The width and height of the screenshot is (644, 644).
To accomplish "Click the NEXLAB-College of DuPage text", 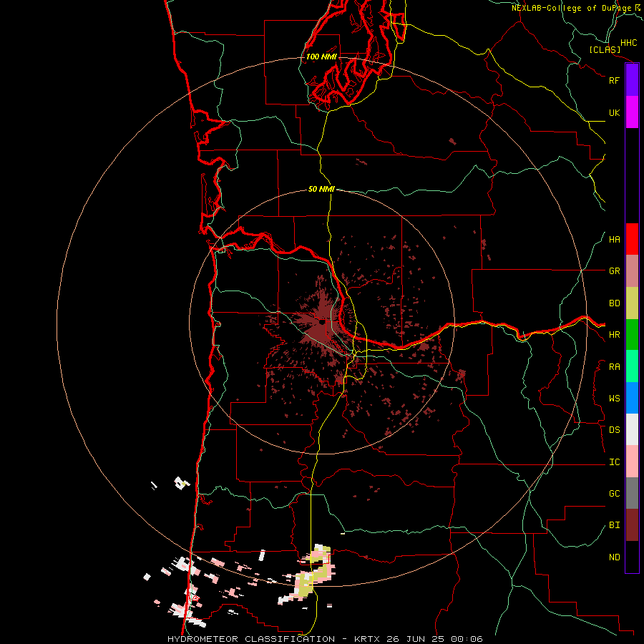I will pos(571,8).
